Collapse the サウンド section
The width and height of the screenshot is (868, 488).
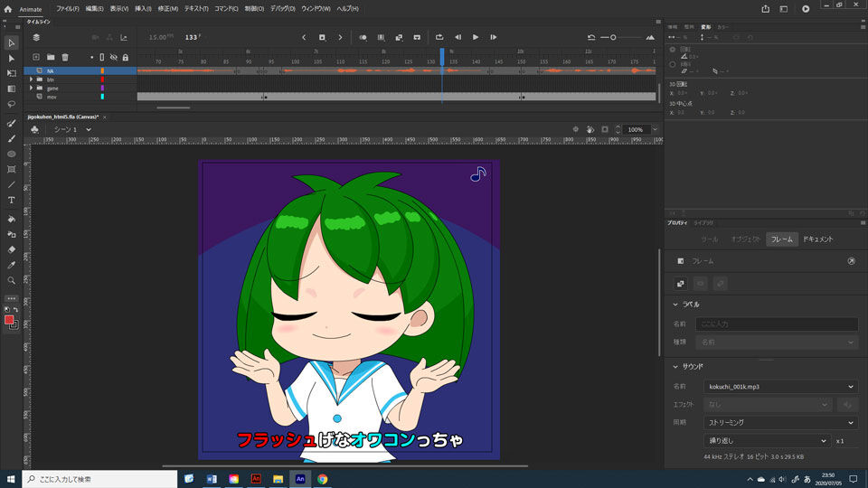[675, 366]
